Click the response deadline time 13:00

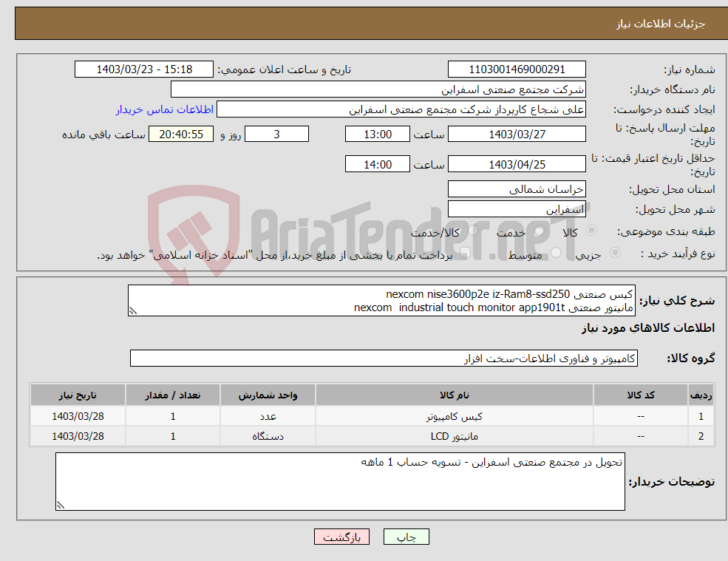coord(378,135)
